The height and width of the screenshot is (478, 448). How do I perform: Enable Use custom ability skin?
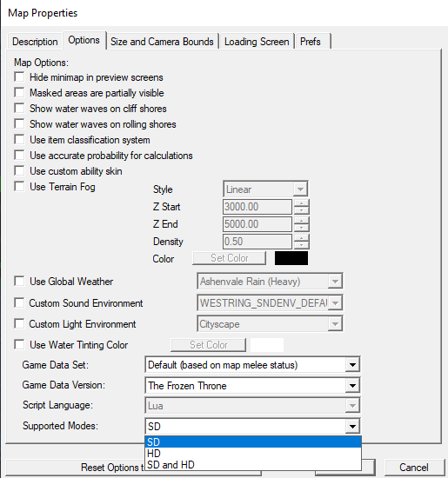pyautogui.click(x=19, y=170)
